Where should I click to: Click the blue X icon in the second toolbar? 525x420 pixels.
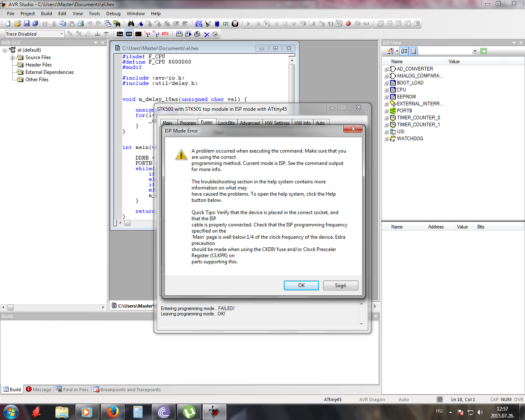click(207, 34)
